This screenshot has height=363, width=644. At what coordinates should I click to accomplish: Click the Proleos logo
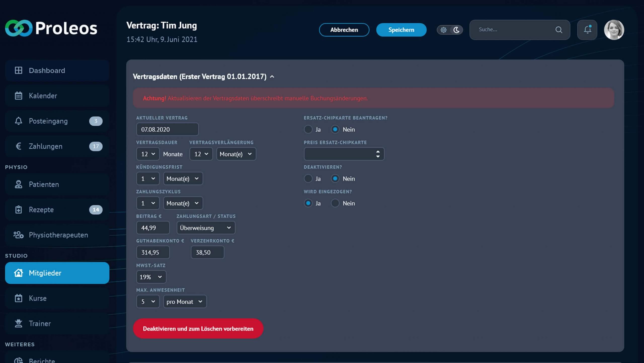click(51, 28)
